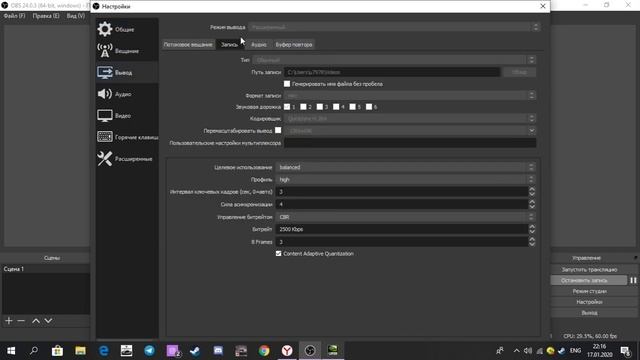Screen dimensions: 640x360
Task: Switch to the OBS Studio taskbar icon
Action: click(x=310, y=351)
